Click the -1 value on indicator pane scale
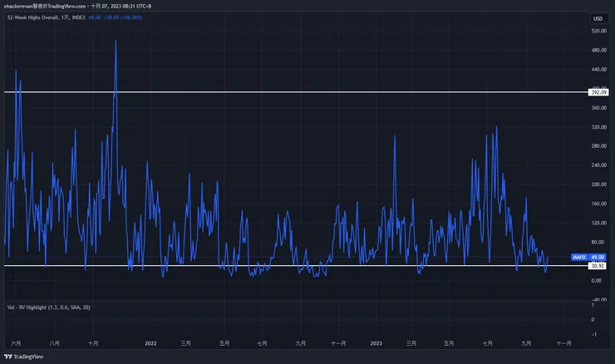This screenshot has width=615, height=364. [x=592, y=334]
